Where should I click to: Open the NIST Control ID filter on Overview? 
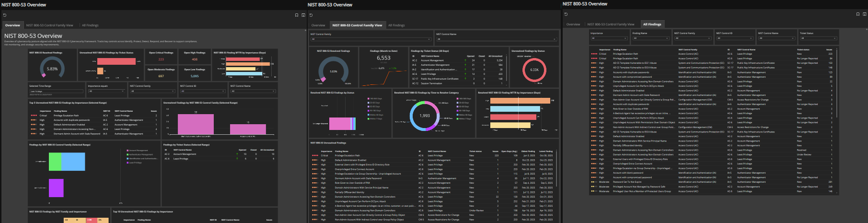coord(203,91)
